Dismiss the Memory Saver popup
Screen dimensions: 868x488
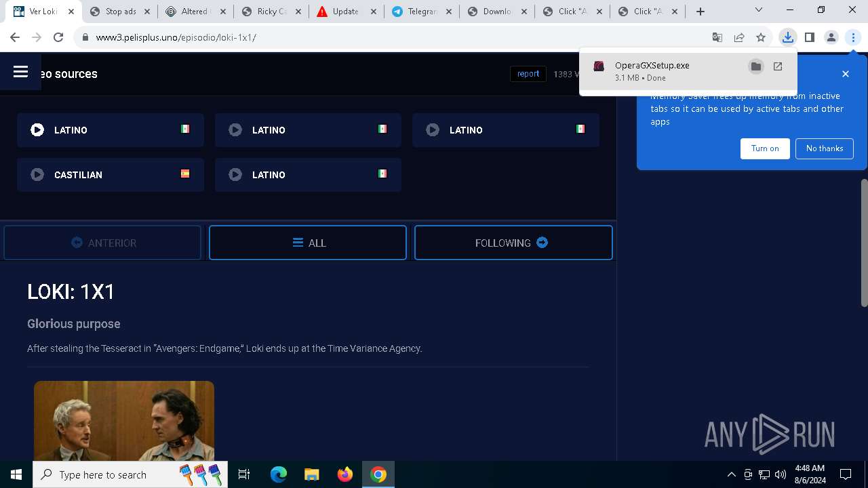point(845,74)
